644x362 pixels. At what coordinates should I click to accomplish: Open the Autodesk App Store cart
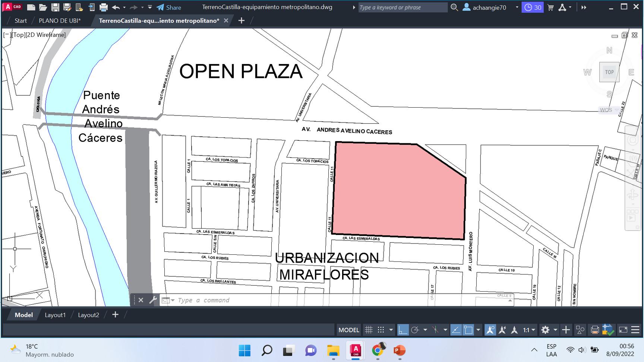tap(550, 7)
